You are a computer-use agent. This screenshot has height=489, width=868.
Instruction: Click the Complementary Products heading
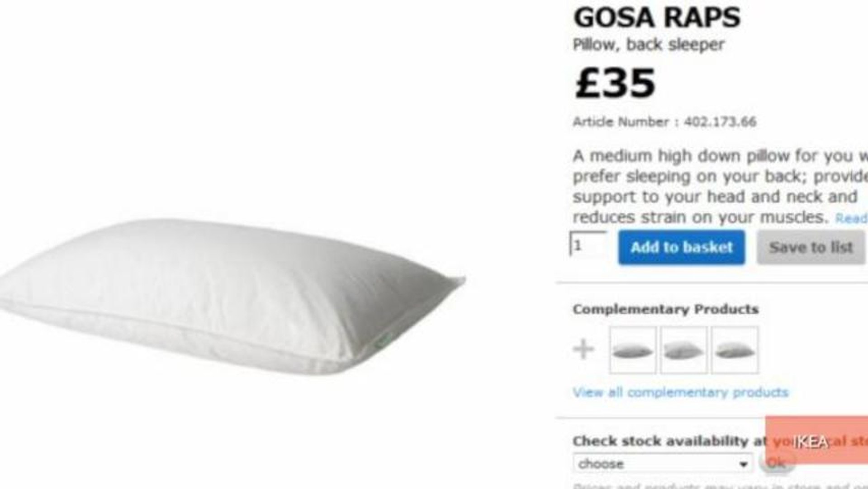(x=665, y=309)
